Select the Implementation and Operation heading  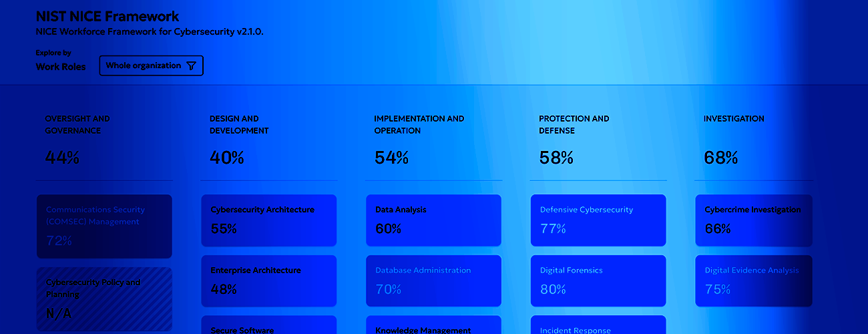[419, 125]
